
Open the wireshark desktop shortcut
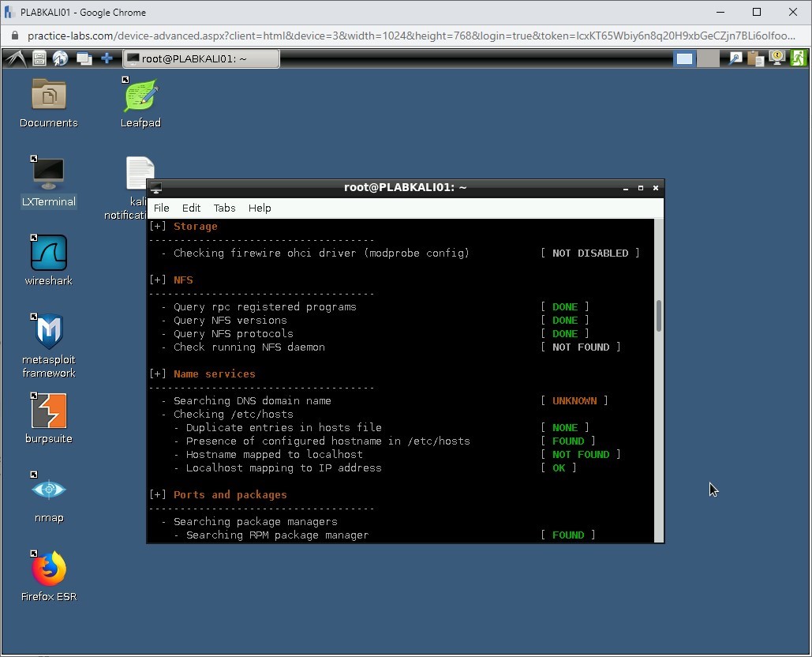click(x=49, y=254)
